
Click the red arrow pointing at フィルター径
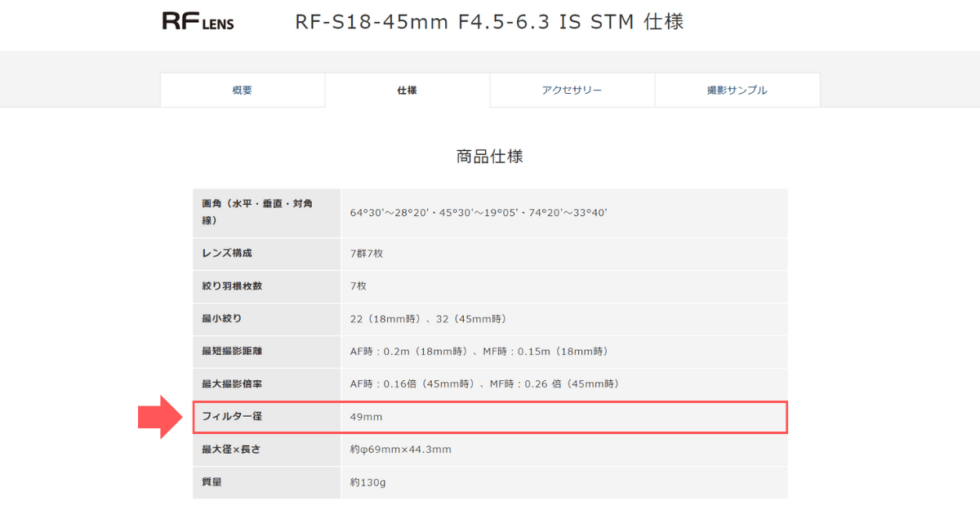(162, 416)
